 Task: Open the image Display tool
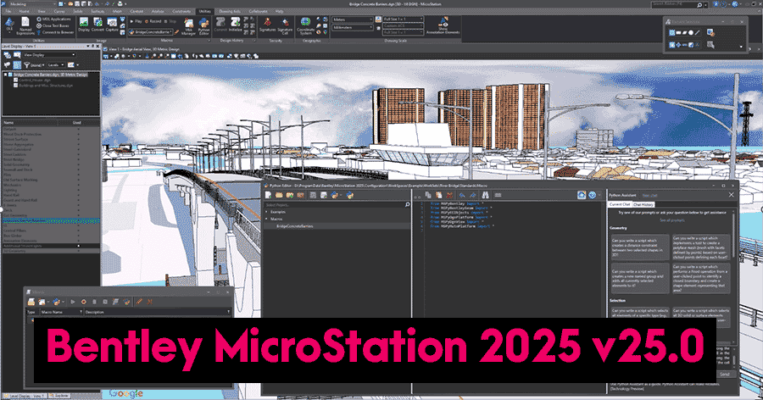pos(84,24)
